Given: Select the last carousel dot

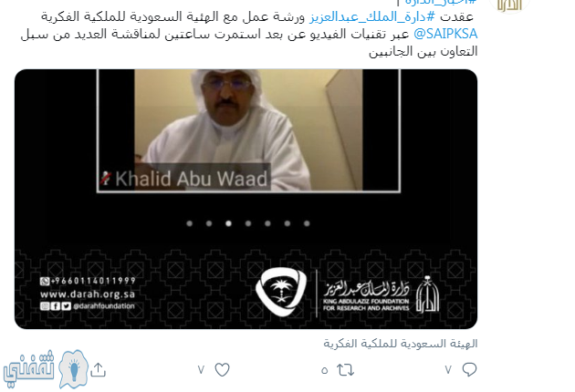Looking at the screenshot, I should [x=307, y=223].
